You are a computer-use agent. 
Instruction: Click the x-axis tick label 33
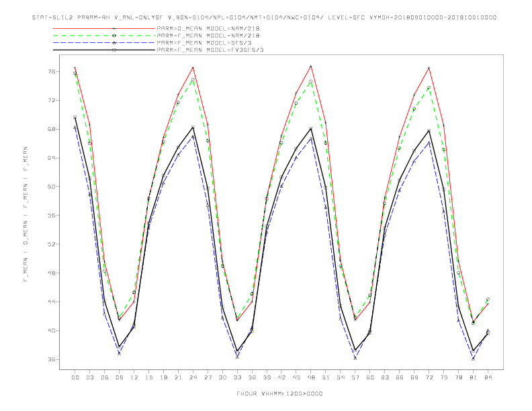click(237, 377)
